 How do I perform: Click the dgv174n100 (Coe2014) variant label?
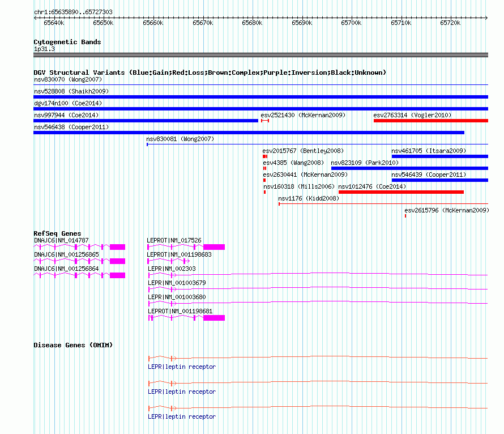[68, 103]
